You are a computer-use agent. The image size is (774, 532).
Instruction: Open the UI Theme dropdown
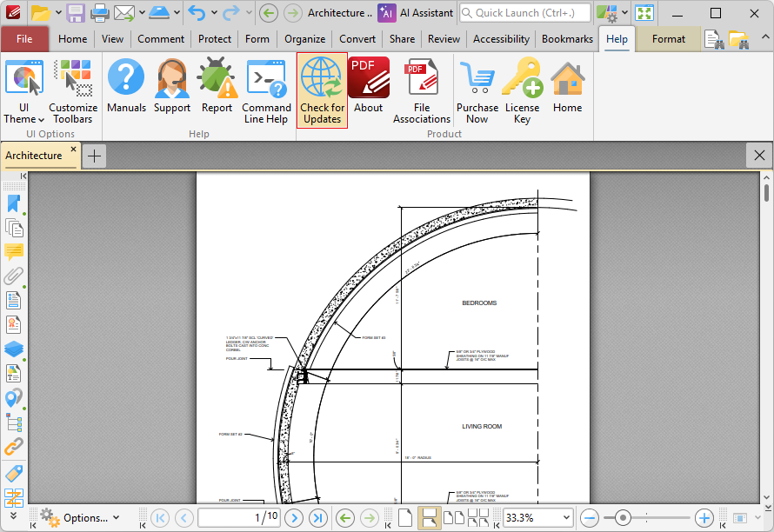tap(23, 91)
